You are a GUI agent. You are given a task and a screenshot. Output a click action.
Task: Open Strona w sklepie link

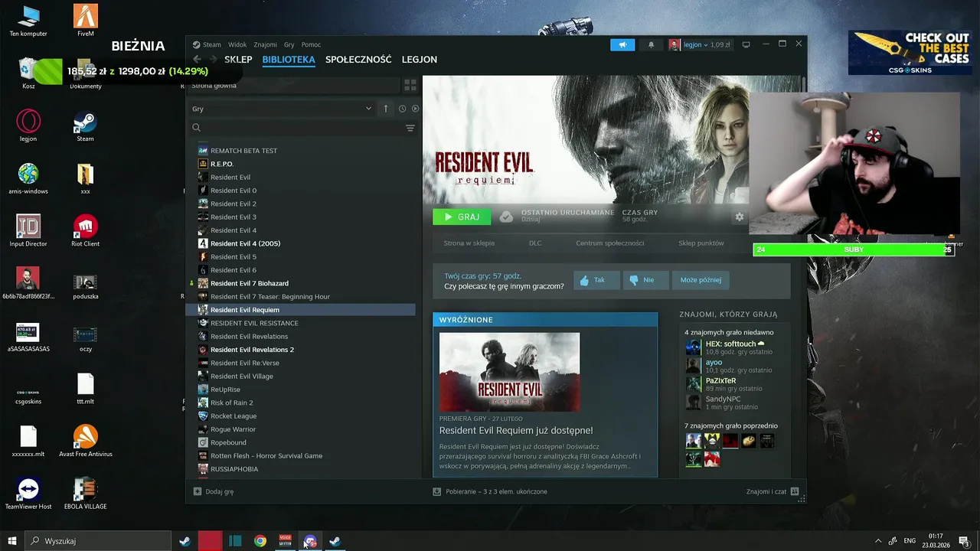pos(469,243)
